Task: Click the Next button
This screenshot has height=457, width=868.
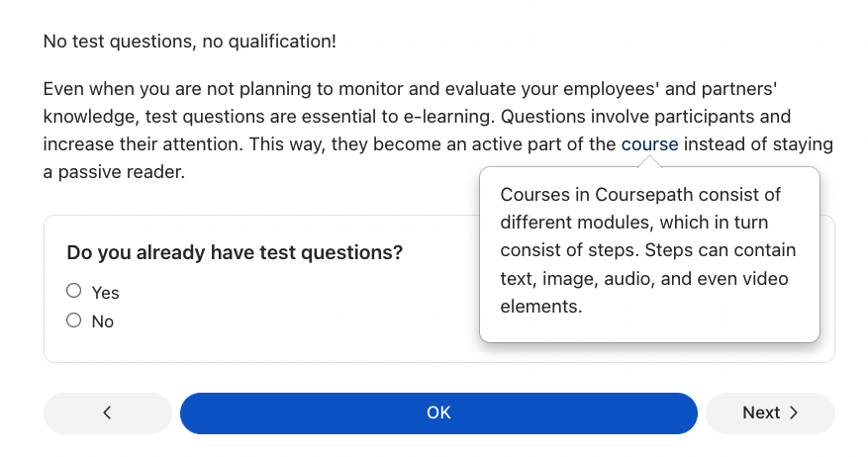Action: [769, 413]
